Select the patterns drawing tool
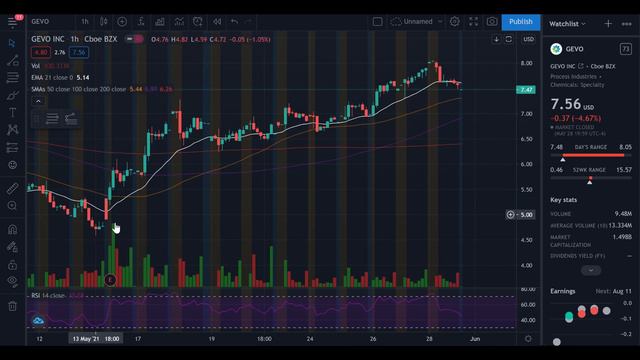Screen dimensions: 640x360 coord(12,130)
